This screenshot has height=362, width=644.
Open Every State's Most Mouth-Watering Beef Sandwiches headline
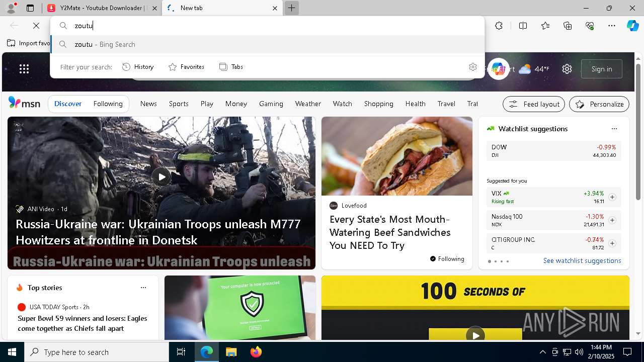coord(390,232)
